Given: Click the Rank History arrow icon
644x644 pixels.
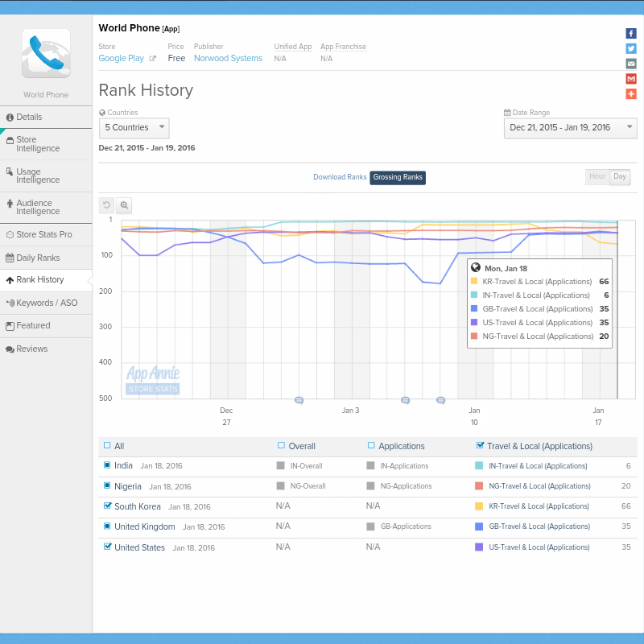Looking at the screenshot, I should click(x=10, y=280).
